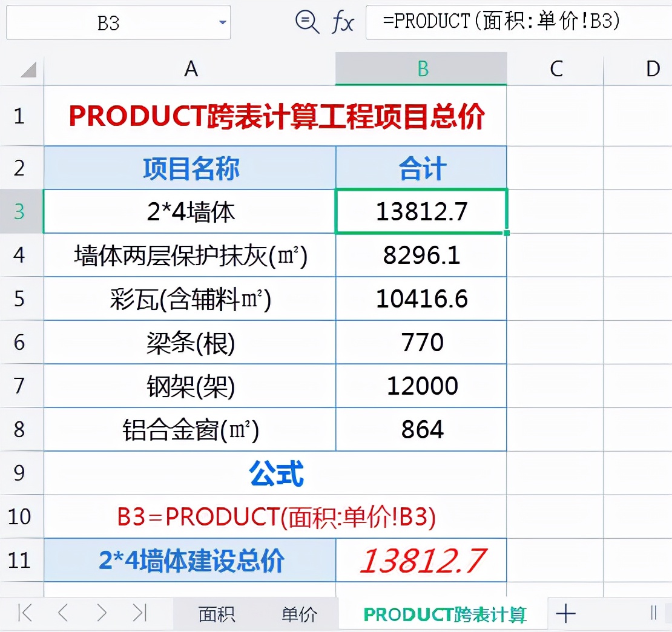Select the column A header
The height and width of the screenshot is (632, 672).
click(x=190, y=68)
